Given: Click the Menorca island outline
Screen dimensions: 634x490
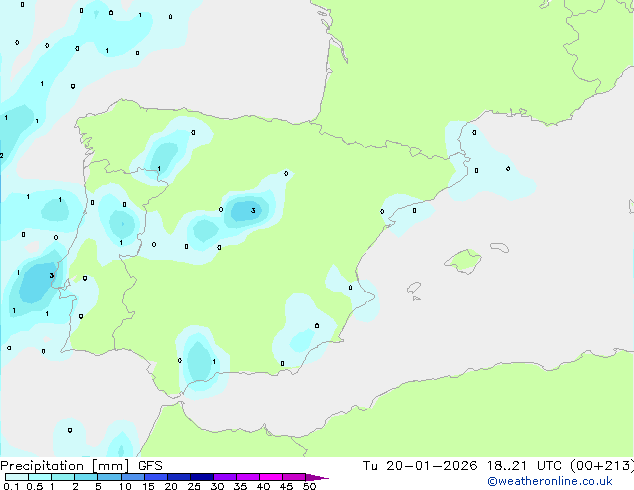Looking at the screenshot, I should point(500,247).
